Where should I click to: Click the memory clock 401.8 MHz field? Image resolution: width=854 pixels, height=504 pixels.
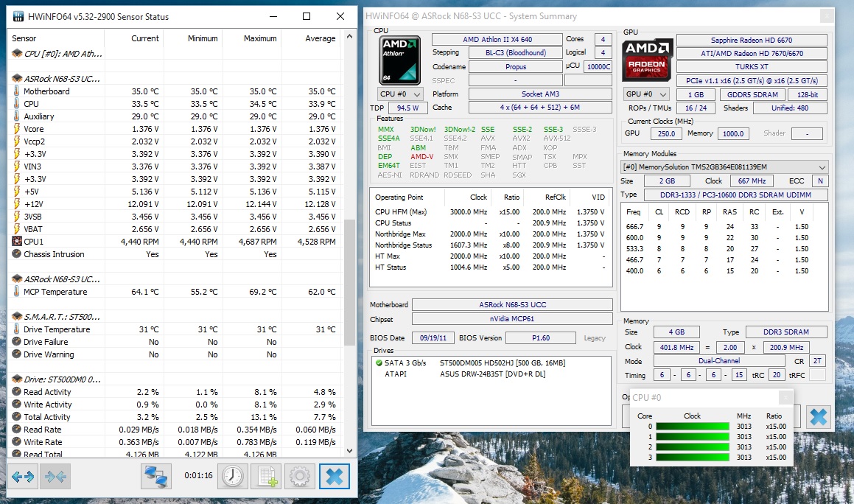676,347
